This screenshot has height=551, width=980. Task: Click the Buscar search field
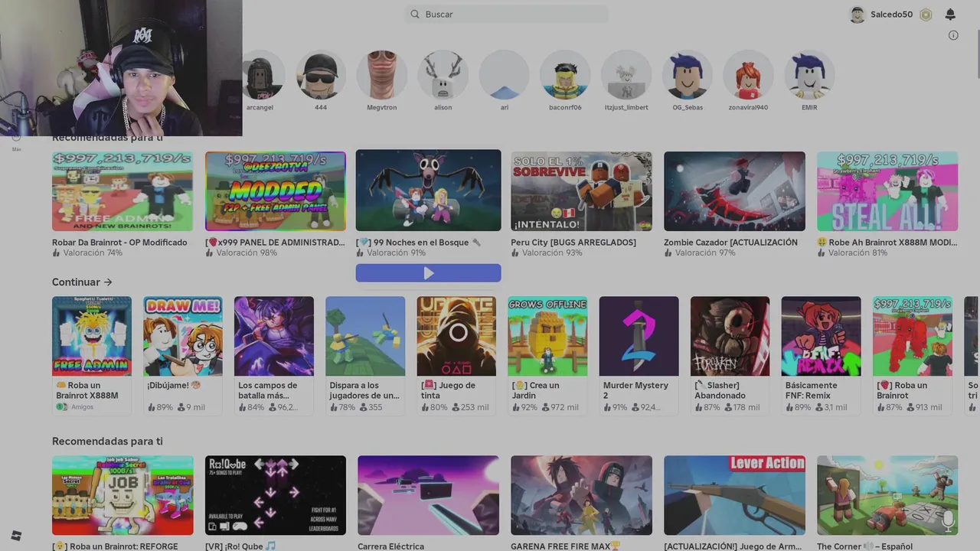507,15
